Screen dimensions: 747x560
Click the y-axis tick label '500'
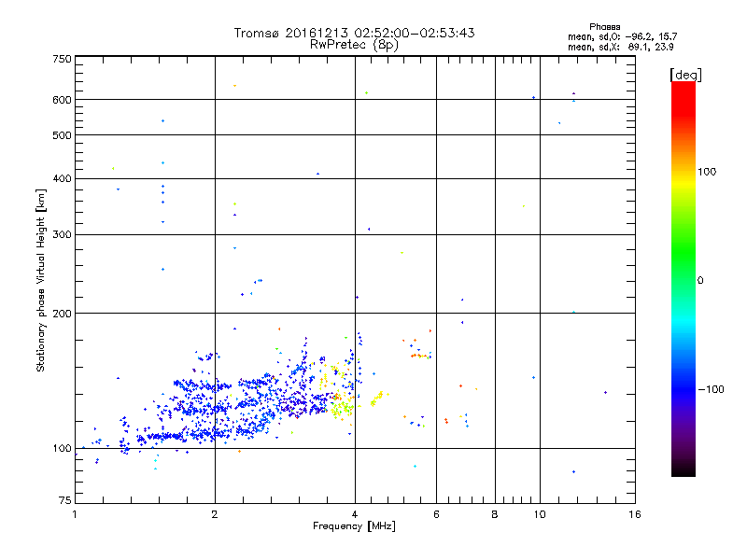click(x=62, y=135)
